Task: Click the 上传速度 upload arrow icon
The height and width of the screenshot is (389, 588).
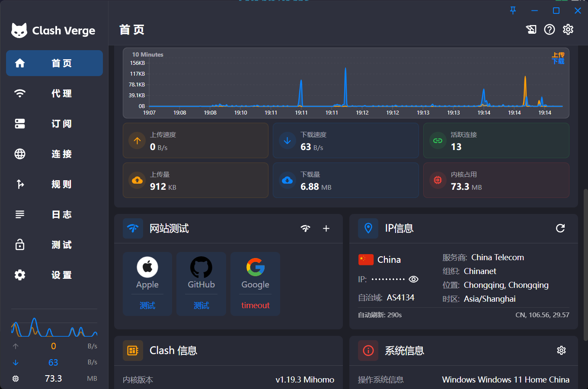Action: coord(137,140)
